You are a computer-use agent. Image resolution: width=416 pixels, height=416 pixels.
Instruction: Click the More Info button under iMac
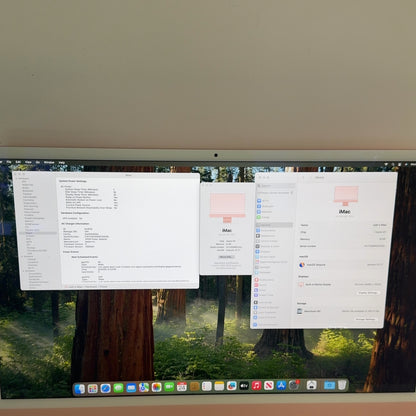226,257
